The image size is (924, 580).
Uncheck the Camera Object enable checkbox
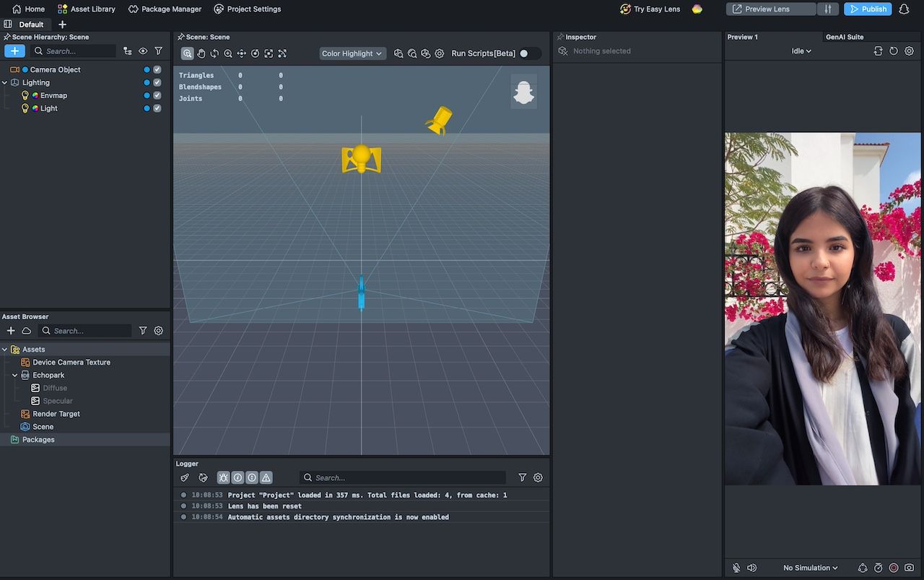(157, 70)
